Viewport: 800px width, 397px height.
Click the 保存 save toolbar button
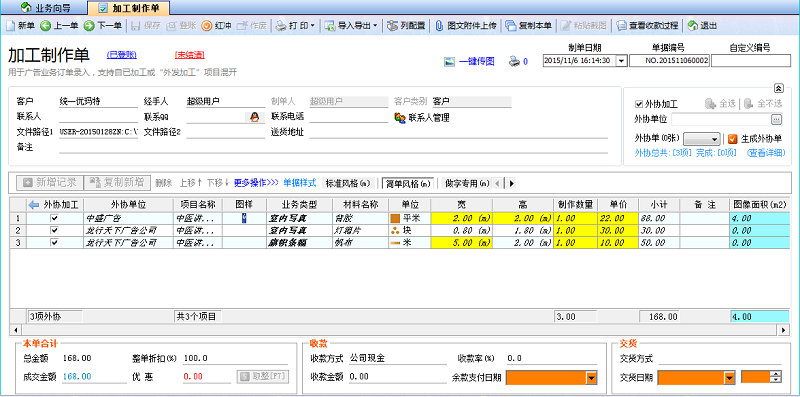point(146,26)
